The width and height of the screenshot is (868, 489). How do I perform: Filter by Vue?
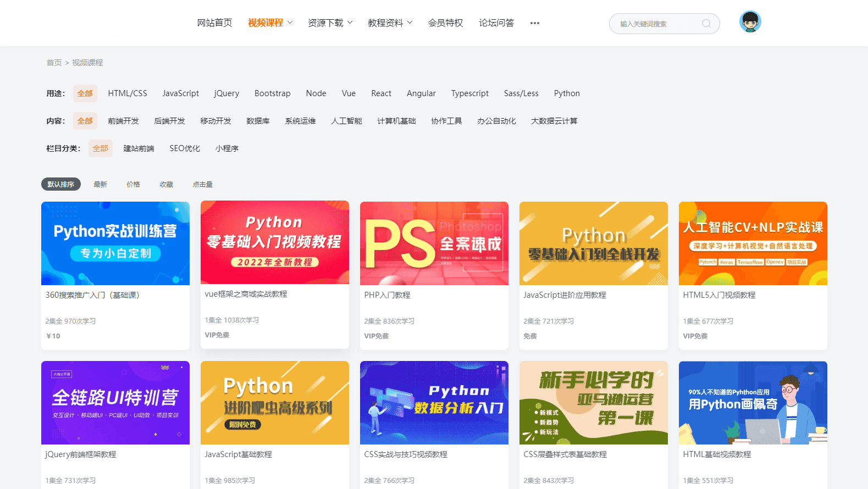tap(349, 93)
